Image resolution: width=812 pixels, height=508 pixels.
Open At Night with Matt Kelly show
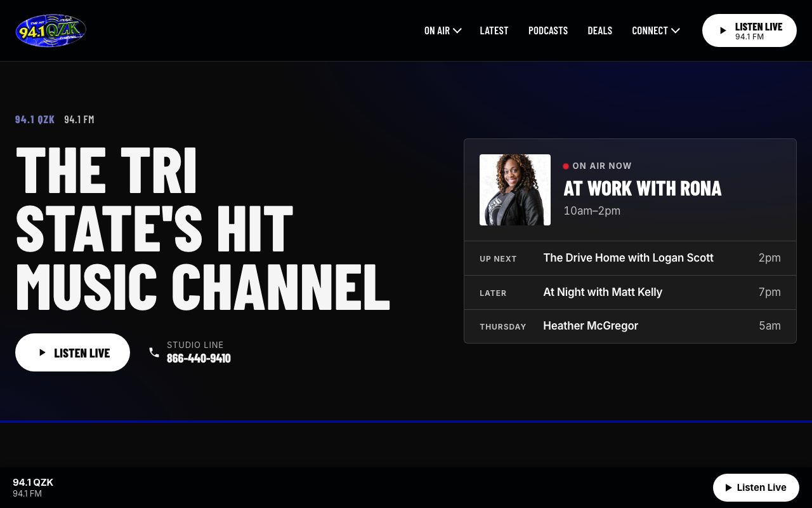603,292
